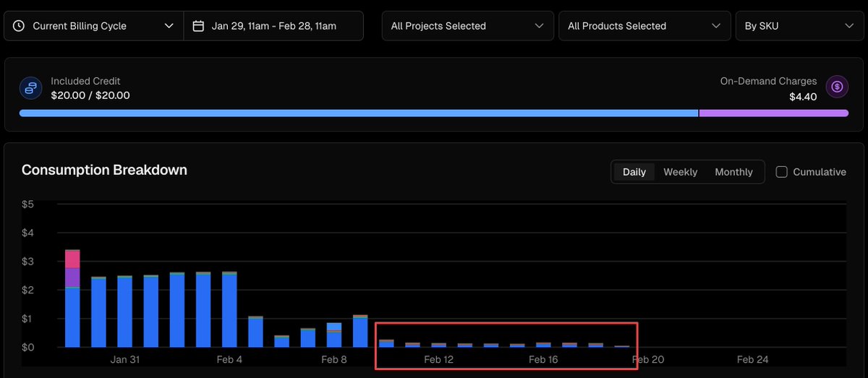Click the pink segment of the first bar
Image resolution: width=868 pixels, height=378 pixels.
(x=72, y=259)
